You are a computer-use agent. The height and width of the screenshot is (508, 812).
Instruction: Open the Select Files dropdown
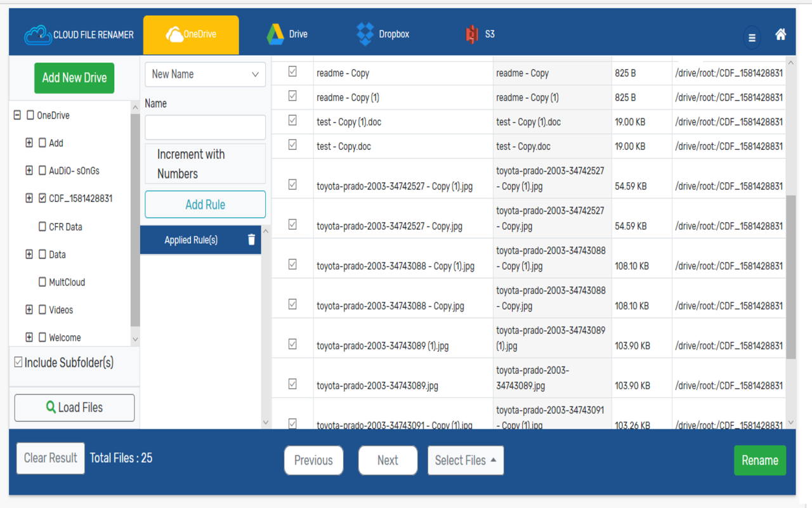coord(465,460)
